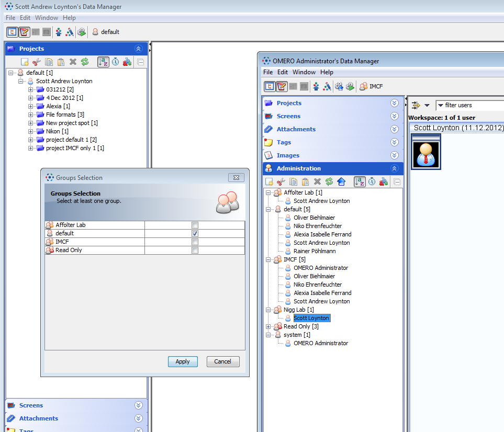
Task: Click the people icon beside the clock in the left Projects toolbar
Action: click(127, 62)
